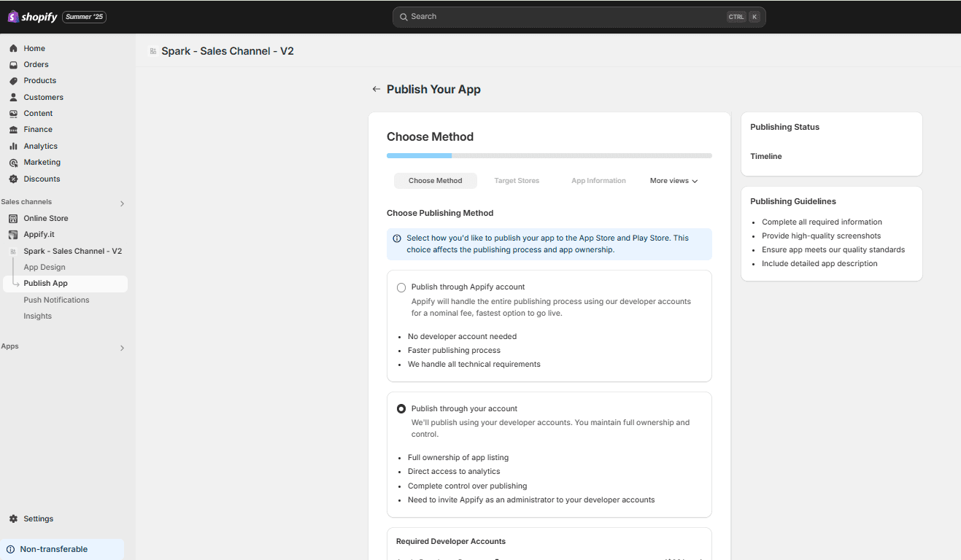
Task: Open the Marketing megaphone icon
Action: [x=13, y=162]
